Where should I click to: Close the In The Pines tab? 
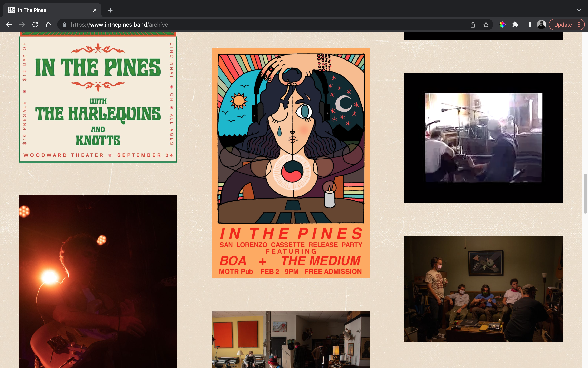[x=95, y=10]
